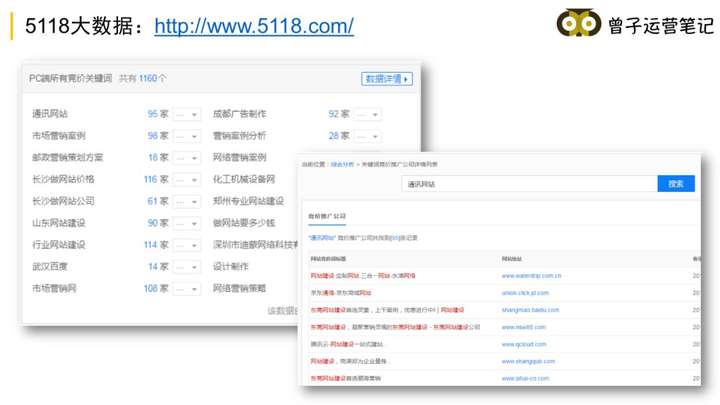720x405 pixels.
Task: Click keyword 化工机械设备网
Action: pyautogui.click(x=244, y=180)
